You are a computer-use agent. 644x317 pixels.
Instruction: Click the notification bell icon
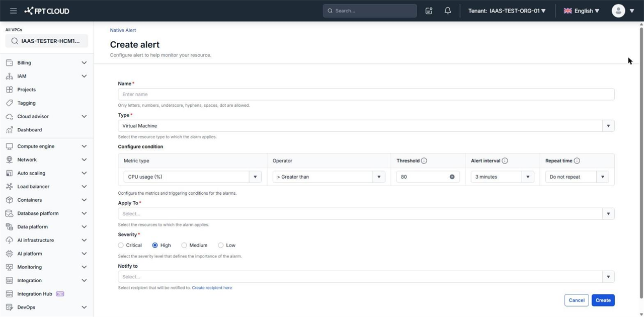click(447, 11)
